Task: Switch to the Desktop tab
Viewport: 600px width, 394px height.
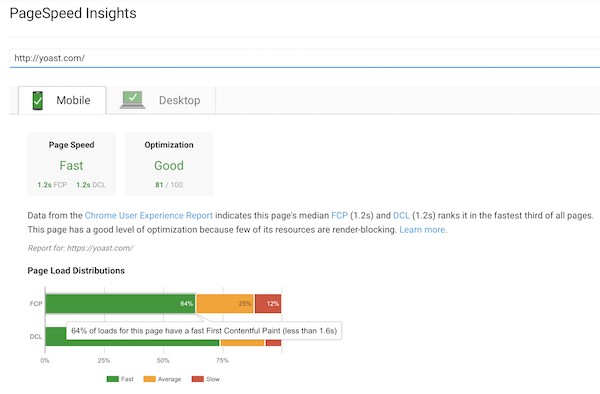Action: coord(161,100)
